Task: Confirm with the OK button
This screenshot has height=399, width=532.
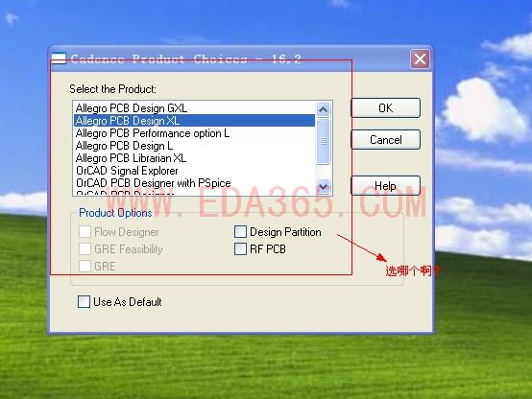Action: point(386,108)
